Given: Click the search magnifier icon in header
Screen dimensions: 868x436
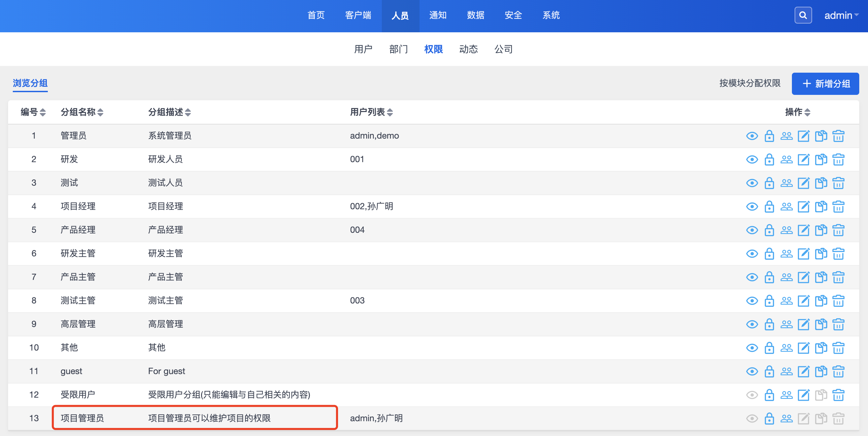Looking at the screenshot, I should pos(803,15).
